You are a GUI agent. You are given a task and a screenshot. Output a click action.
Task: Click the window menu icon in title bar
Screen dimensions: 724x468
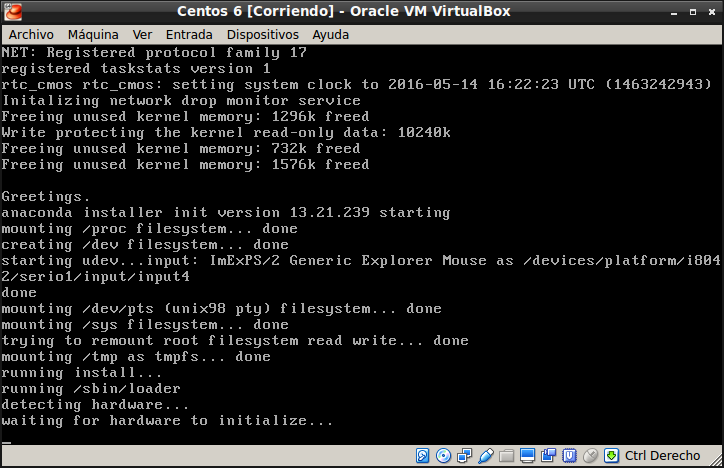tap(12, 11)
